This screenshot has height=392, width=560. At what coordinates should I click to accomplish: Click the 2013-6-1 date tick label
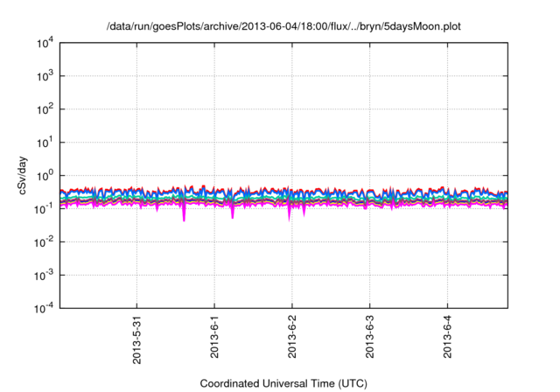click(214, 337)
